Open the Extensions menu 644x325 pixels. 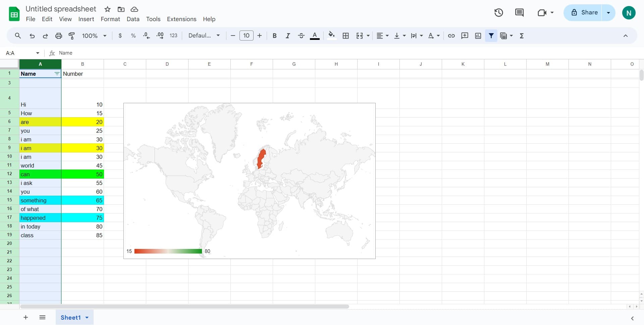click(181, 19)
